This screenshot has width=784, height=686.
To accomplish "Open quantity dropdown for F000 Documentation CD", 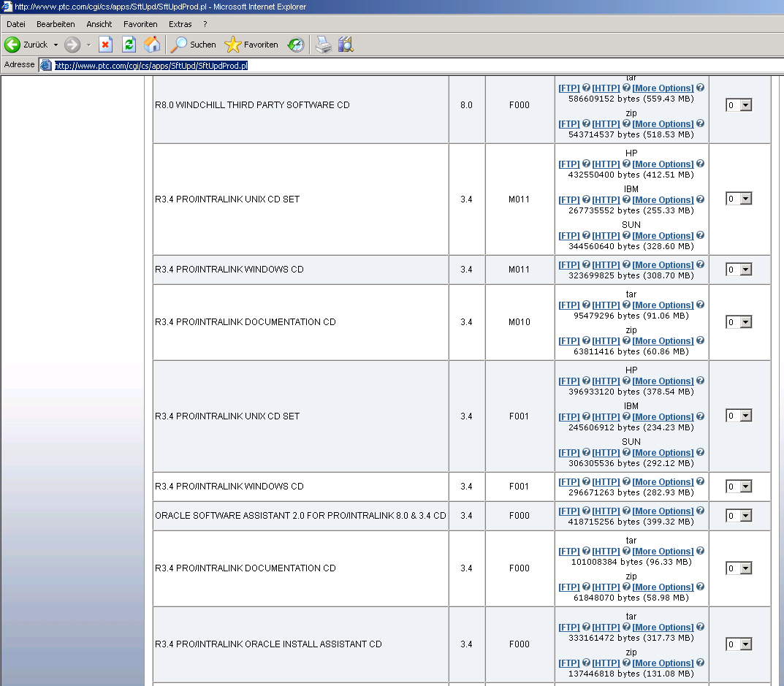I will [745, 568].
